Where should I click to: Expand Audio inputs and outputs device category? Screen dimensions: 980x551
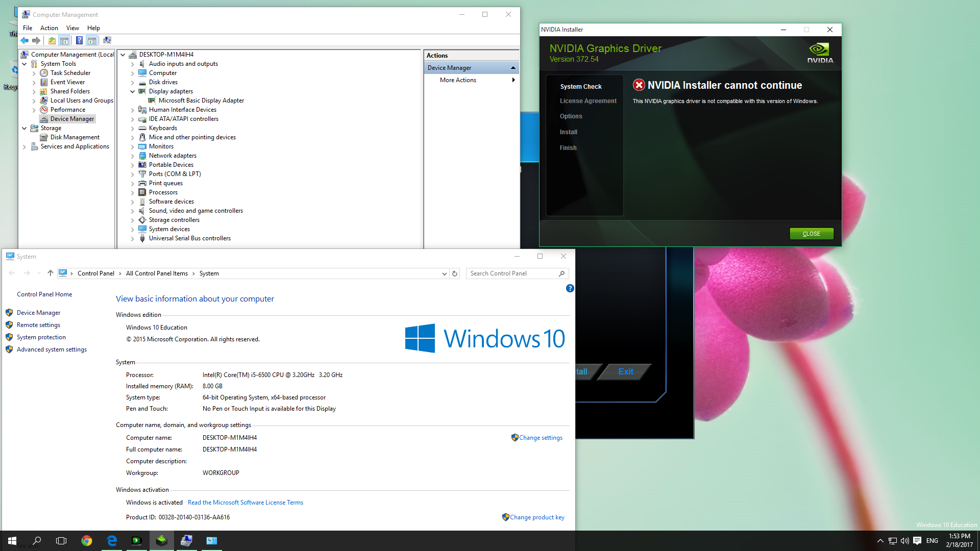point(132,64)
